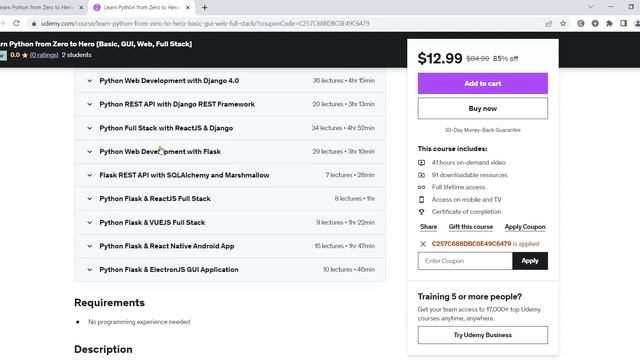640x360 pixels.
Task: Open a new browser tab with plus icon
Action: pyautogui.click(x=204, y=7)
